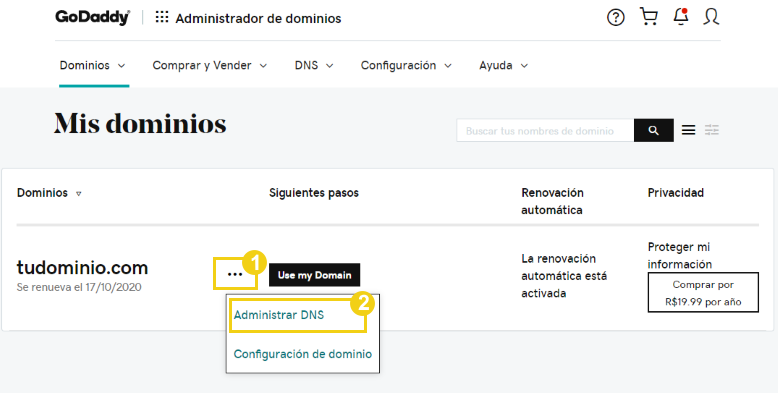Screen dimensions: 778x393
Task: Switch to list view icon
Action: pos(688,130)
